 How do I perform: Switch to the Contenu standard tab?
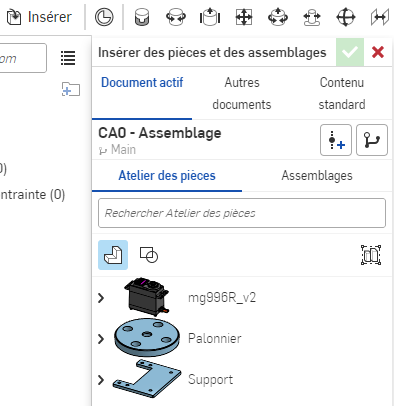pyautogui.click(x=342, y=93)
